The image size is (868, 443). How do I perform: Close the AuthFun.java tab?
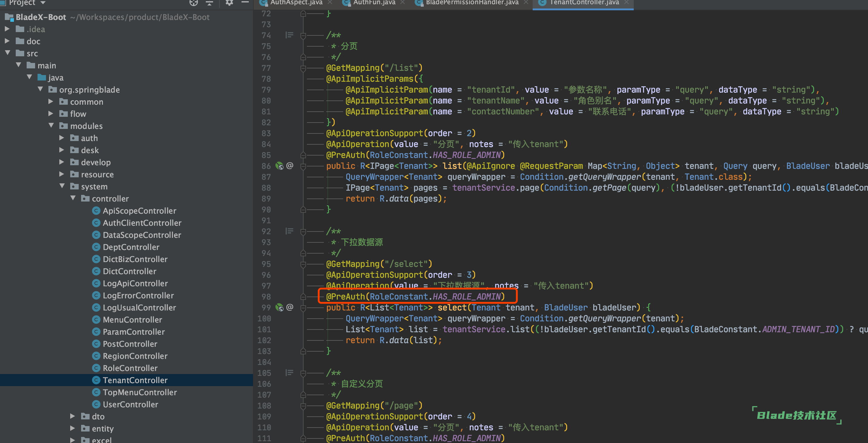click(x=403, y=2)
